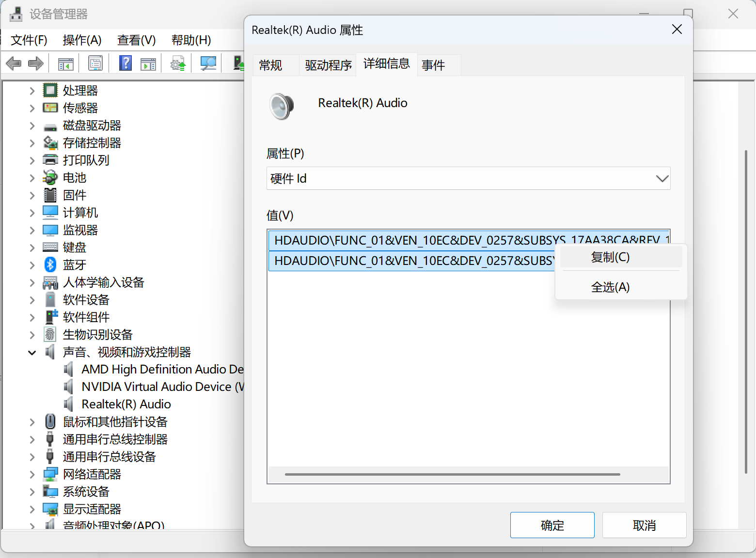This screenshot has width=756, height=558.
Task: Select NVIDIA Virtual Audio Device
Action: click(x=162, y=387)
